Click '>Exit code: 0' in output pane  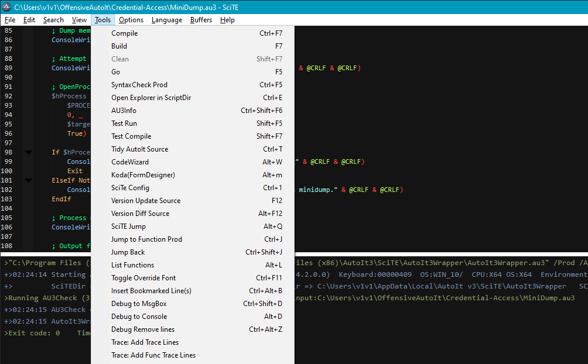pyautogui.click(x=32, y=333)
